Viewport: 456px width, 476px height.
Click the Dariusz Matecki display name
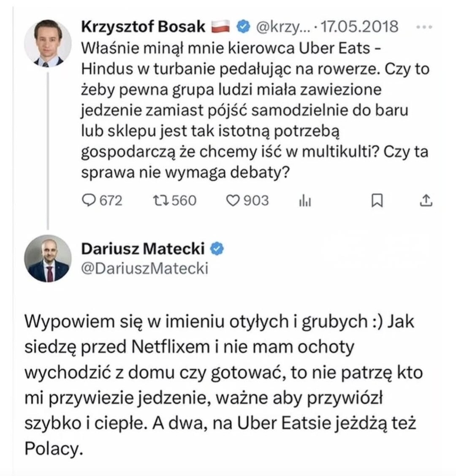pyautogui.click(x=143, y=249)
